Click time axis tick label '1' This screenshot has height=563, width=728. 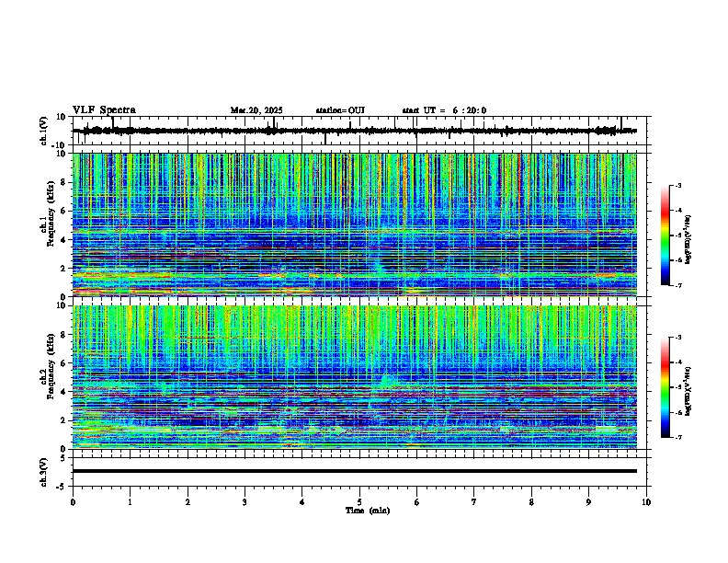(x=130, y=502)
